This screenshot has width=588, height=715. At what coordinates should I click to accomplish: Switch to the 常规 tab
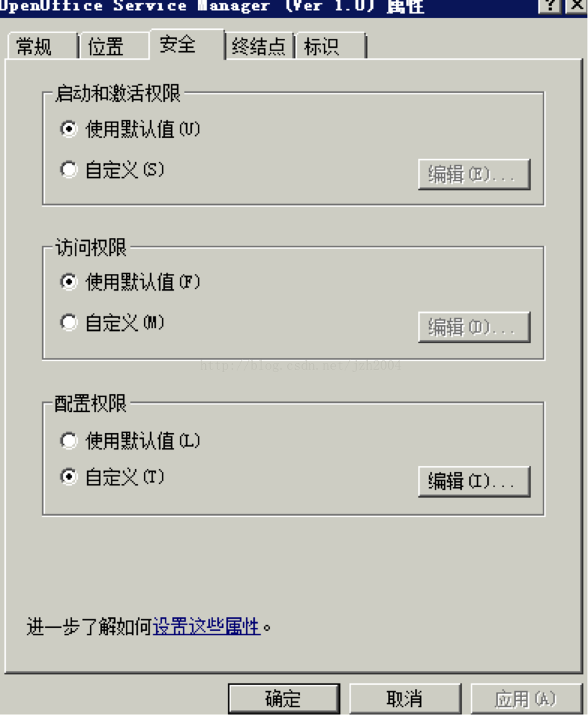(35, 47)
